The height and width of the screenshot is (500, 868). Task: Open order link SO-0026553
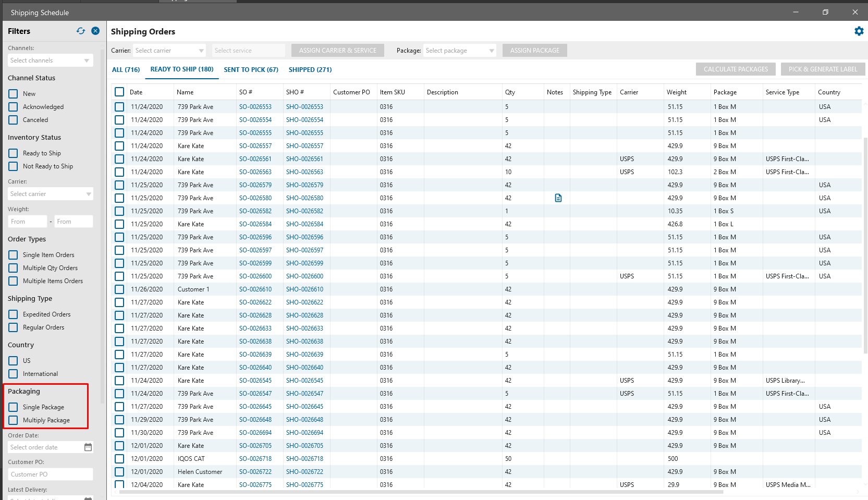coord(255,107)
